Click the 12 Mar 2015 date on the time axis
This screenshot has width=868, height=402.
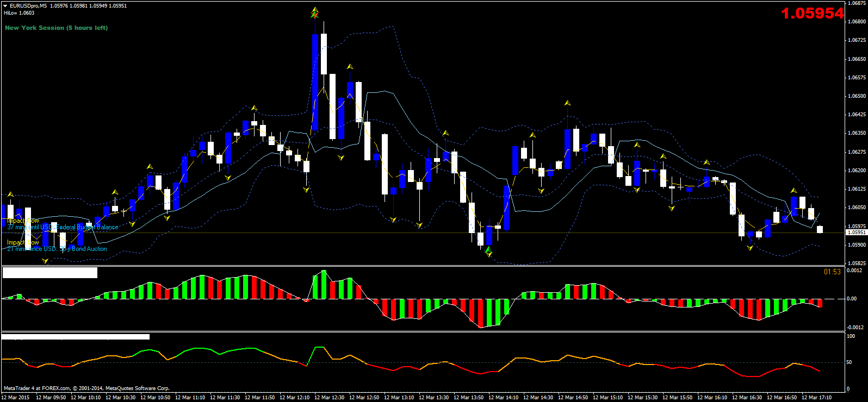point(16,398)
